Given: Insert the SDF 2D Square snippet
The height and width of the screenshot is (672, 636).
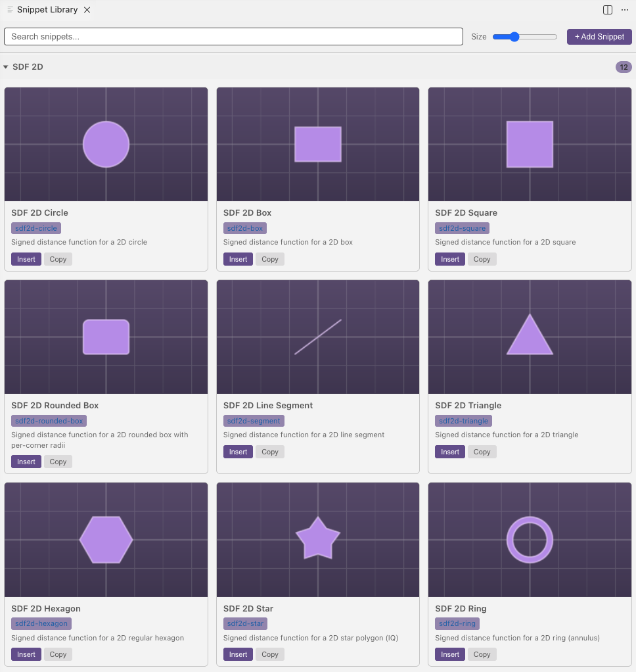Looking at the screenshot, I should click(x=450, y=259).
